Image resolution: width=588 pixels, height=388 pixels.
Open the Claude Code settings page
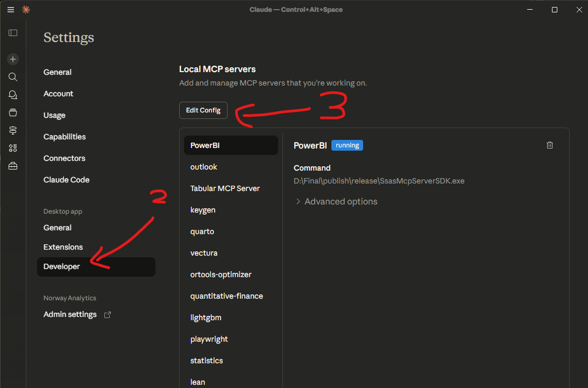pos(66,180)
